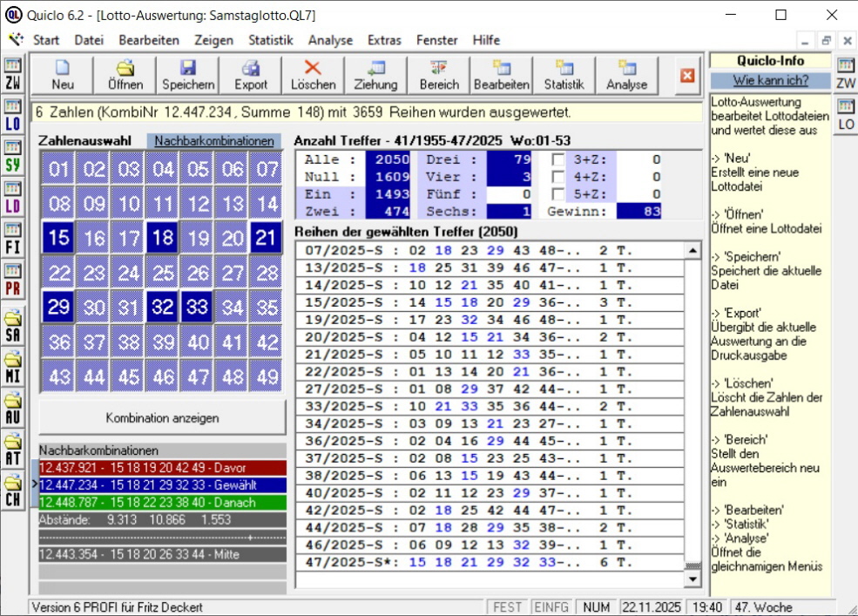Open the Ziehung toolbar icon
Screen dimensions: 858x616
point(375,75)
